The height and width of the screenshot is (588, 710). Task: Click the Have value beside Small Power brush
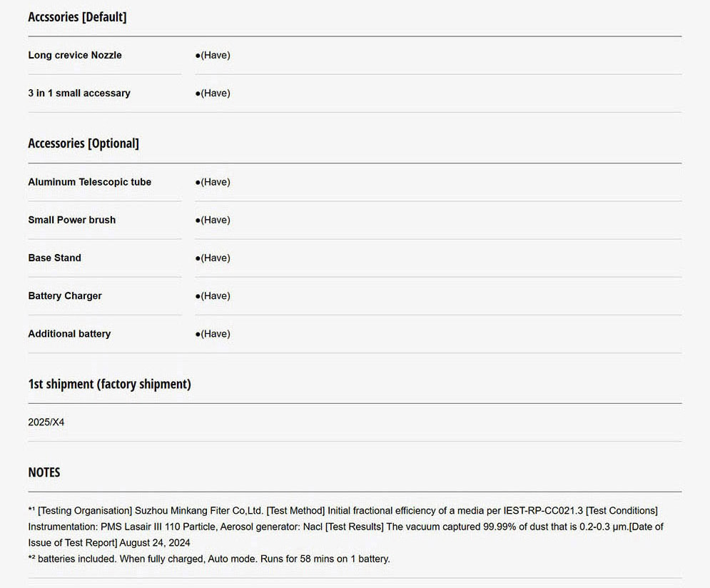tap(213, 220)
